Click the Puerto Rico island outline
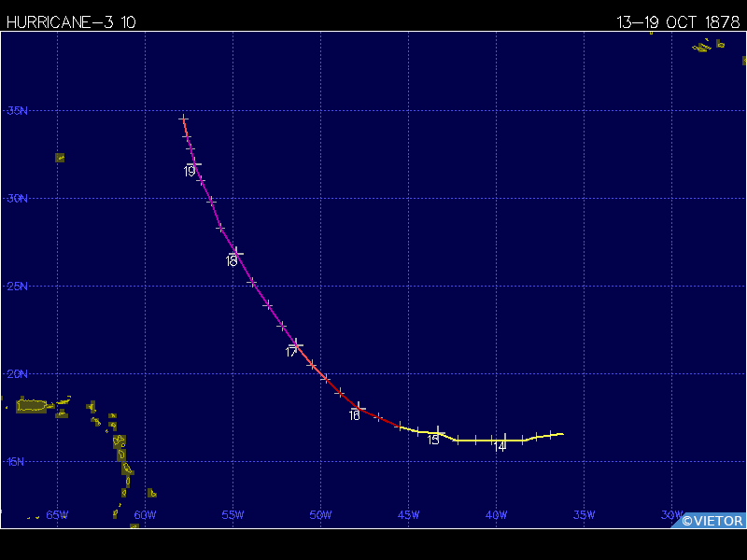Screen dimensions: 747x560 32,406
